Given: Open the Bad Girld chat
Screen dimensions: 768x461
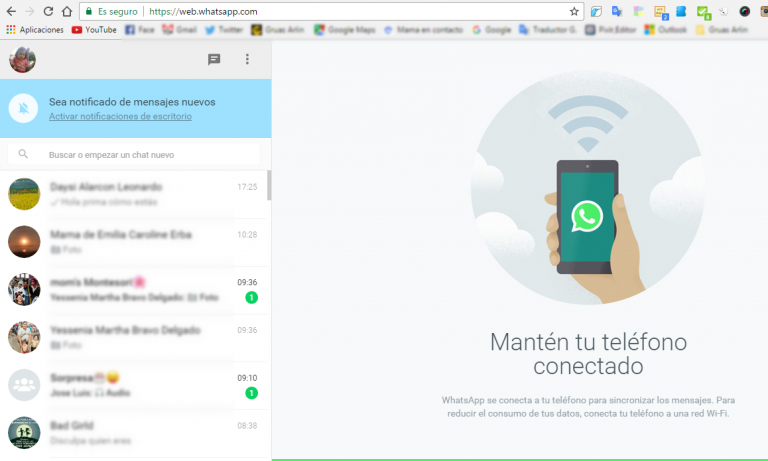Looking at the screenshot, I should coord(134,433).
